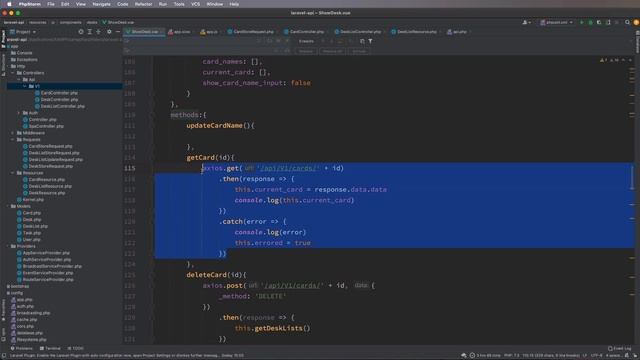Click the orange user avatar icon
Image resolution: width=640 pixels, height=360 pixels.
click(x=636, y=22)
